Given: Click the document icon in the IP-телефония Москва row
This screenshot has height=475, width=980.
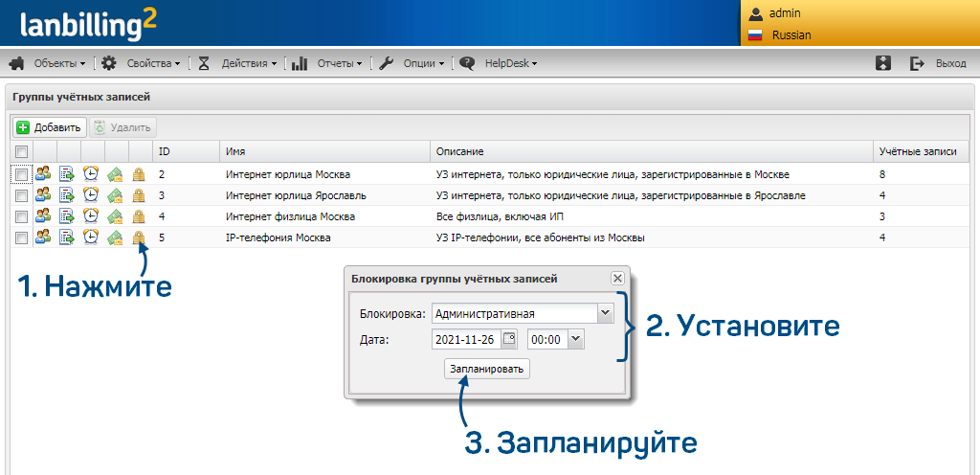Looking at the screenshot, I should pos(67,237).
